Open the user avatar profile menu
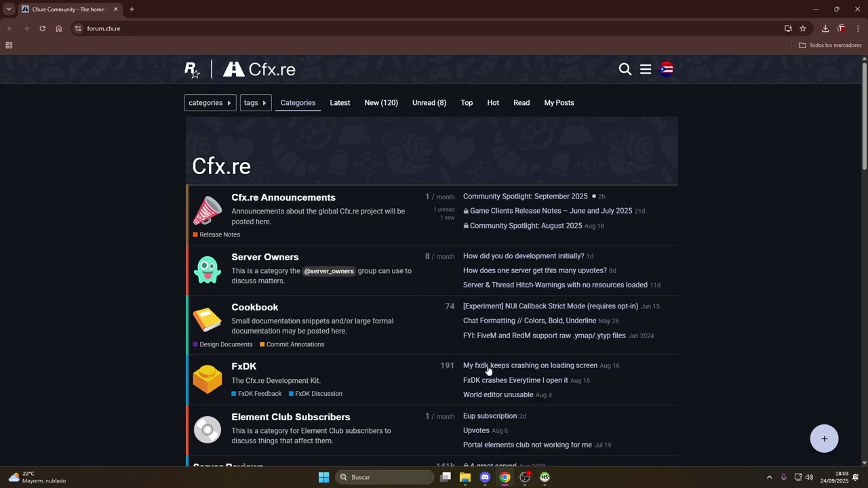 667,69
